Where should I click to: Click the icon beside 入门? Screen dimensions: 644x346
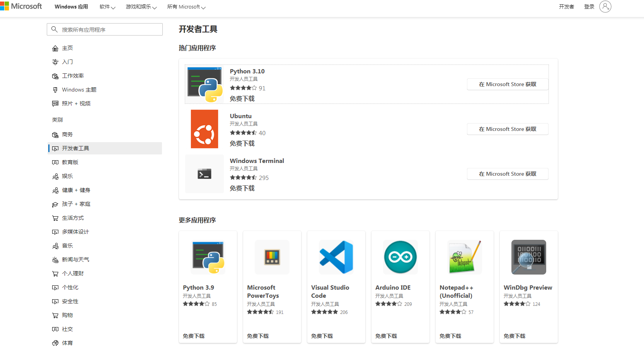click(x=55, y=62)
